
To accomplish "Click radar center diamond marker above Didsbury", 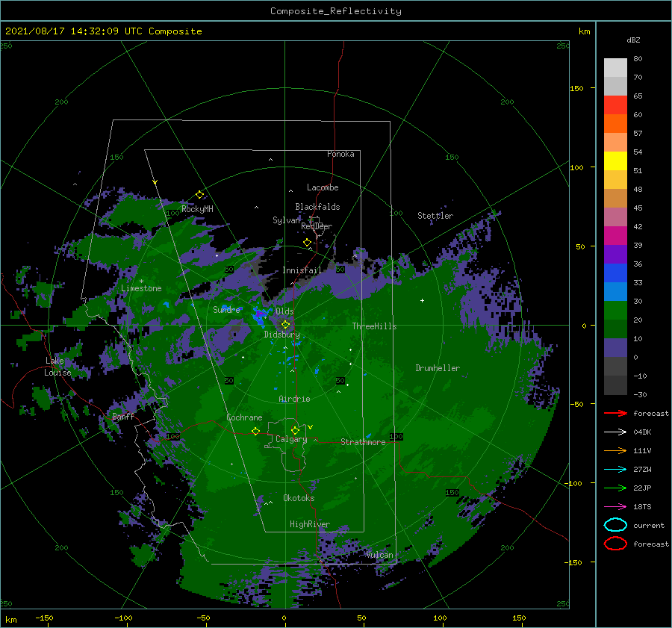I will tap(285, 325).
